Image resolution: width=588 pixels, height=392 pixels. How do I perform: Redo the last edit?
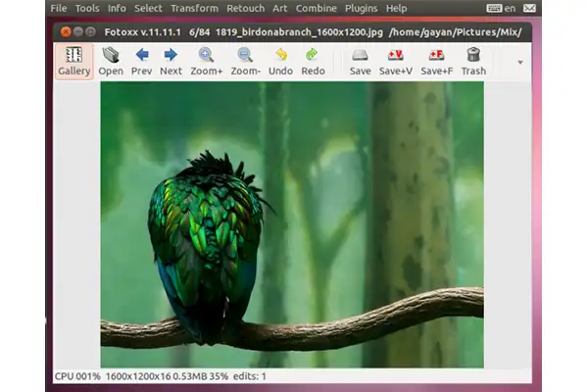pos(313,61)
